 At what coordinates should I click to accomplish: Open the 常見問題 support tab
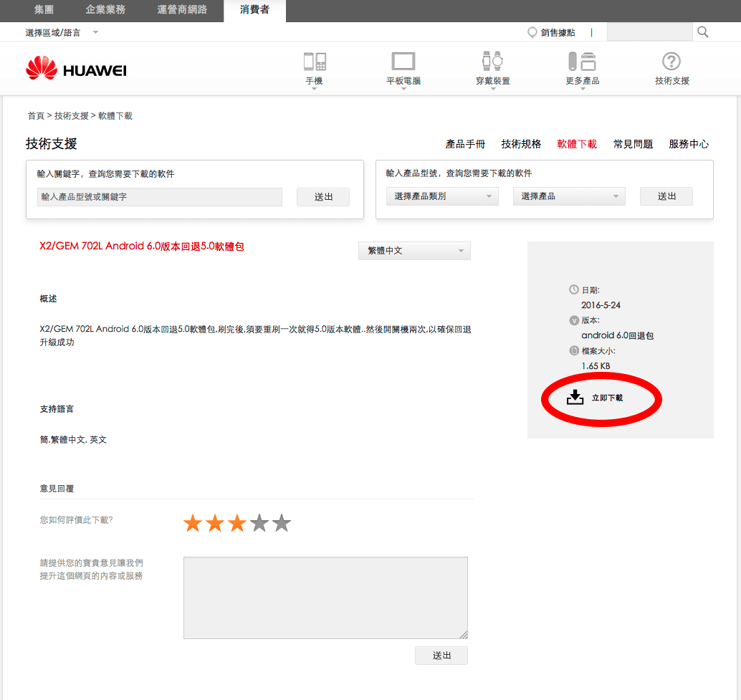634,144
